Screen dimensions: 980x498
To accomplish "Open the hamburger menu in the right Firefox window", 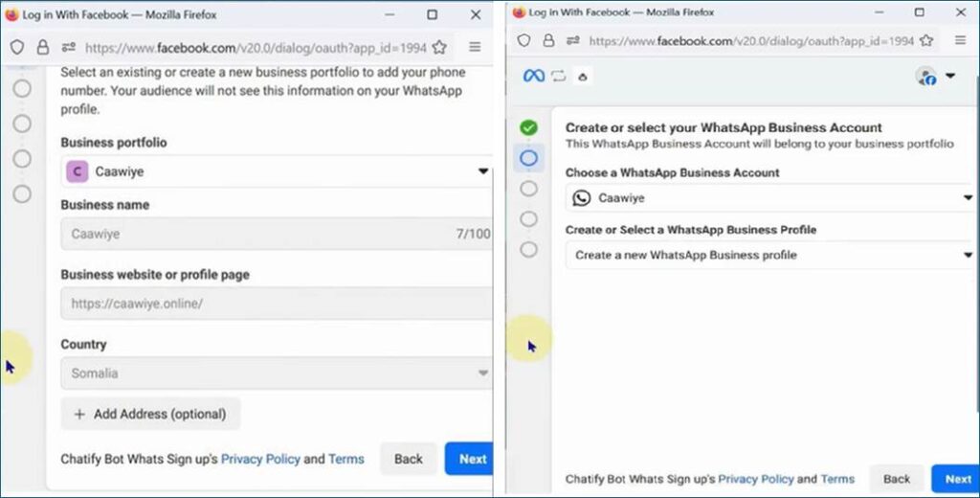I will (x=960, y=41).
